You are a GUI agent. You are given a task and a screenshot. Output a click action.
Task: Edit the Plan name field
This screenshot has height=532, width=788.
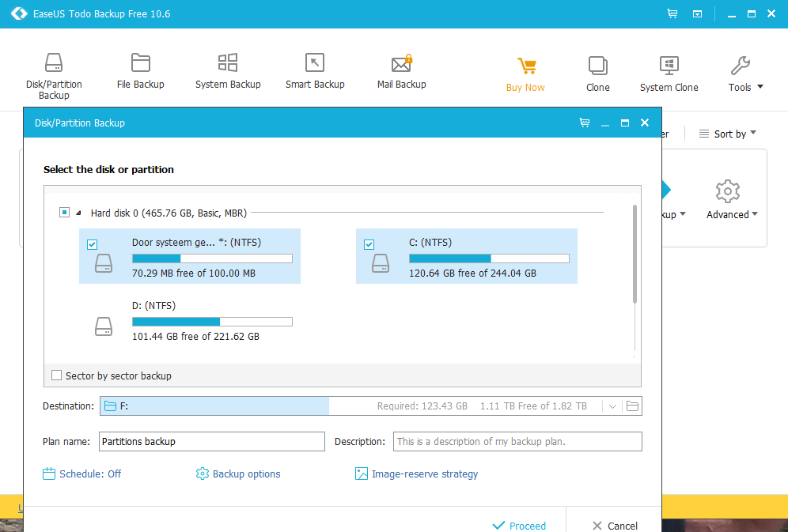point(211,442)
